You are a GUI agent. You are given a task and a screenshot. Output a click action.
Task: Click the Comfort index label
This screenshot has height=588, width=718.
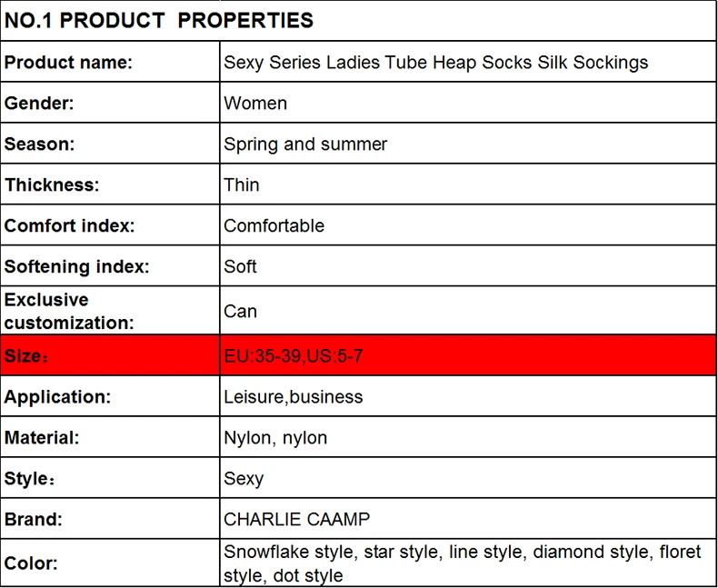point(70,225)
